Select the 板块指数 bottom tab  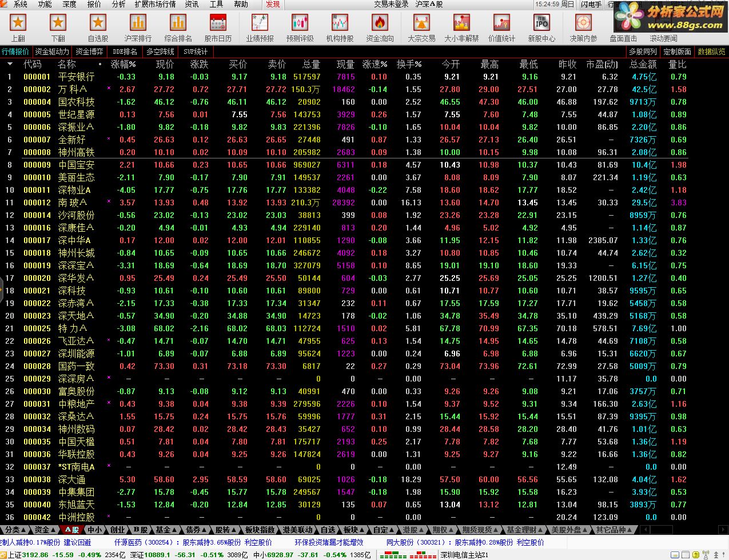[260, 530]
